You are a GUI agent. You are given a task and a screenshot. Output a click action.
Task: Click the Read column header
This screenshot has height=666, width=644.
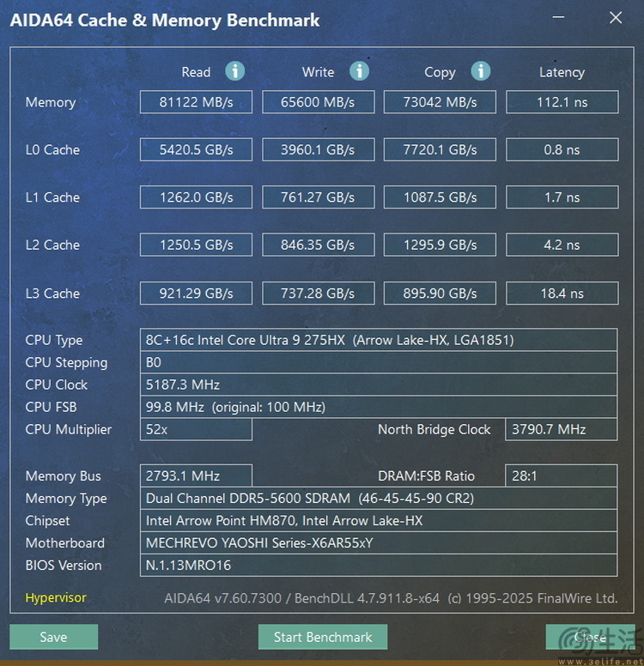click(196, 72)
